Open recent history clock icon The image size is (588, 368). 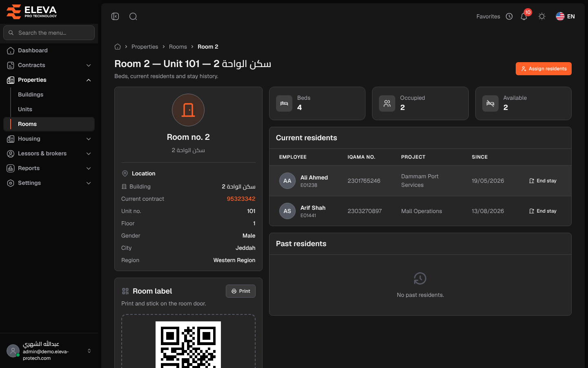pyautogui.click(x=509, y=16)
